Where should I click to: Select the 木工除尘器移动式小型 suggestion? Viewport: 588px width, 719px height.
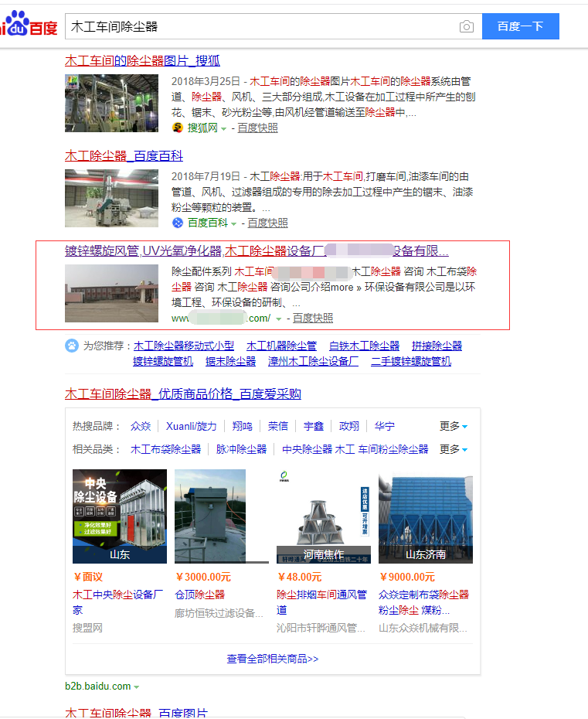tap(184, 346)
